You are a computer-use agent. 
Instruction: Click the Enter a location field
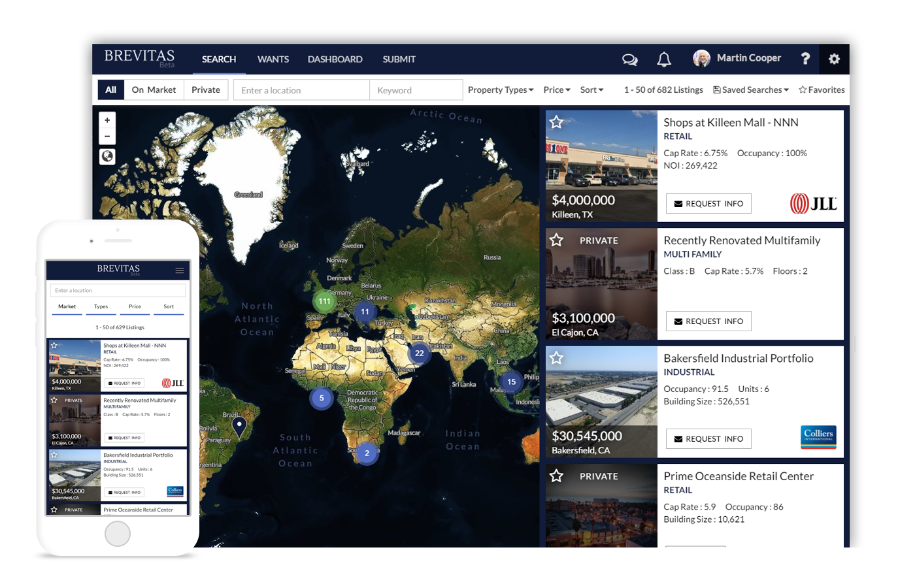tap(301, 90)
